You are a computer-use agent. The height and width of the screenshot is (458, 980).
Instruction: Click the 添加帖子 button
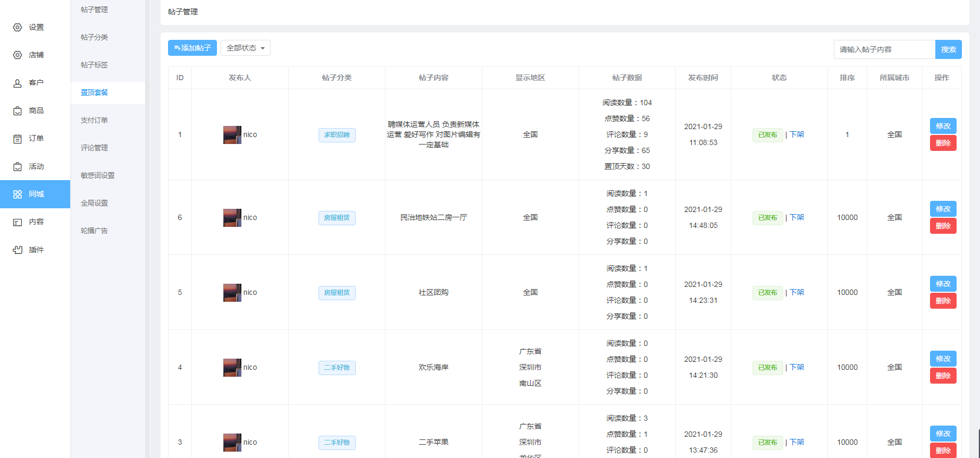pos(192,48)
